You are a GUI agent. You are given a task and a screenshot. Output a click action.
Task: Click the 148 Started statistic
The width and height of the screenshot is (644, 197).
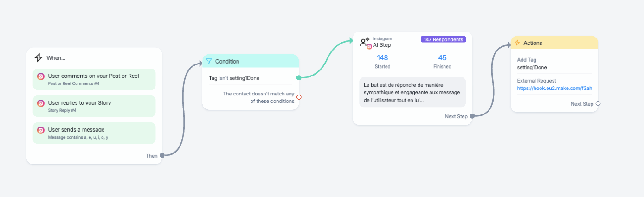point(382,62)
